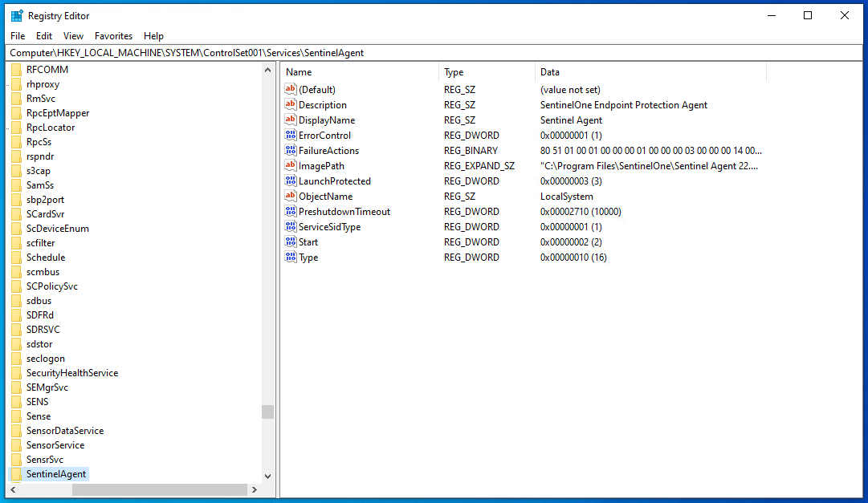This screenshot has width=868, height=503.
Task: Sort values by the Data column header
Action: pyautogui.click(x=651, y=72)
